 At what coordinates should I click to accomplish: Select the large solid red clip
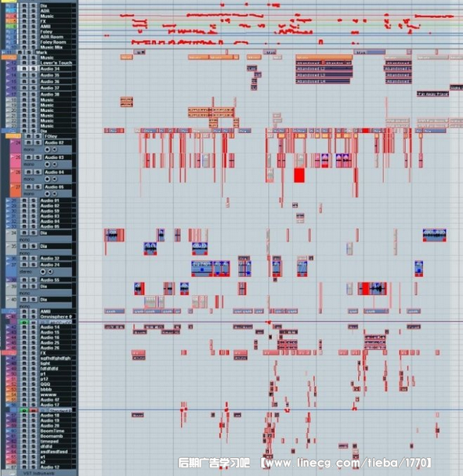(x=299, y=175)
